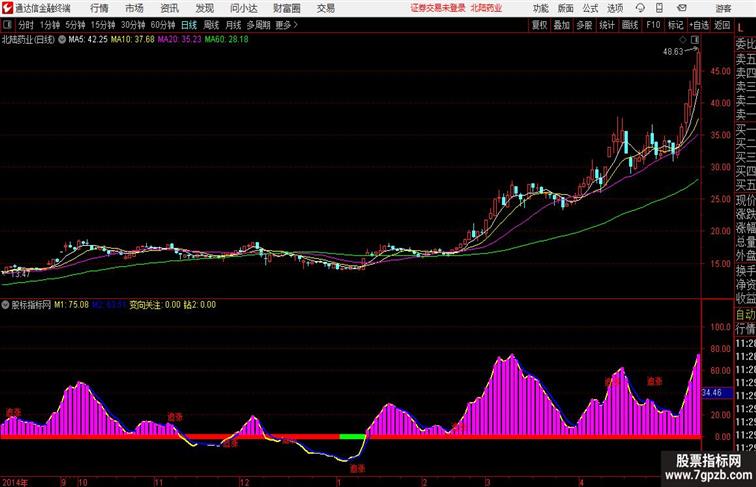Click the 钻2: 0.00 indicator label
756x487 pixels.
(200, 305)
